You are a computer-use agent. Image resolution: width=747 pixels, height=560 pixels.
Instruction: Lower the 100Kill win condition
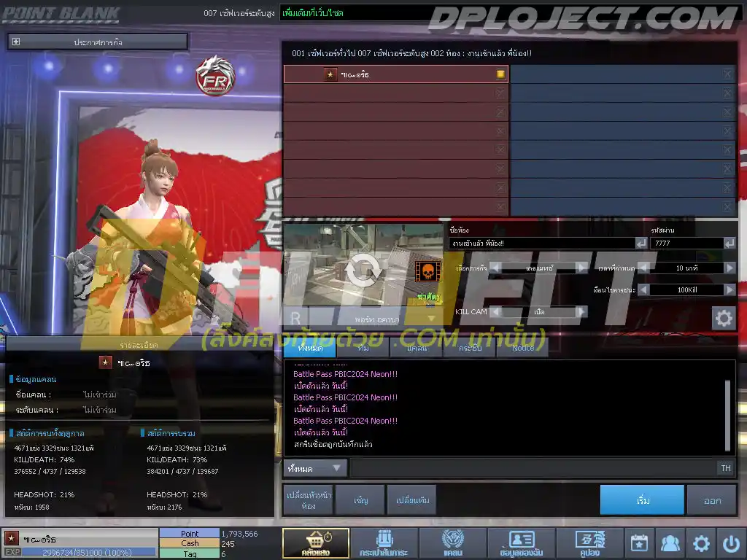[643, 289]
